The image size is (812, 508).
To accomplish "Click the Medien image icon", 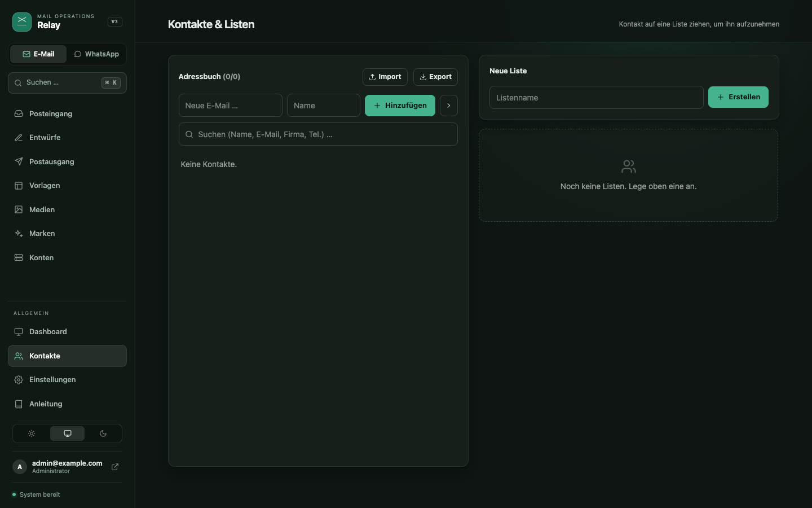I will click(x=19, y=209).
